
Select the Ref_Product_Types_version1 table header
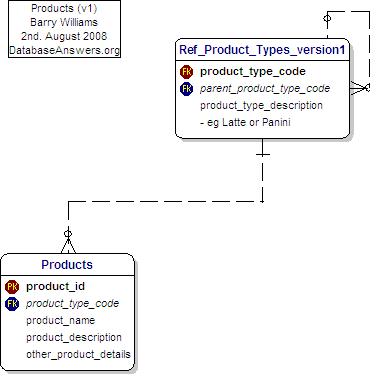pyautogui.click(x=262, y=50)
